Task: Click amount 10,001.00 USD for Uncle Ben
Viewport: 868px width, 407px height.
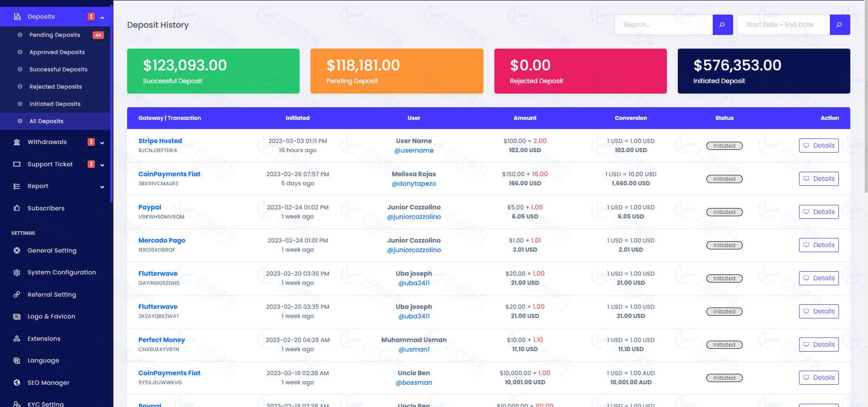Action: [525, 382]
